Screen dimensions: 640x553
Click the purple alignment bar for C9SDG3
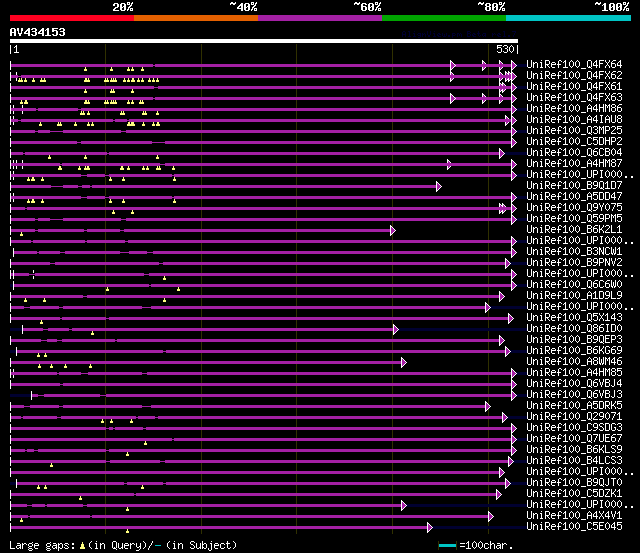(x=261, y=429)
